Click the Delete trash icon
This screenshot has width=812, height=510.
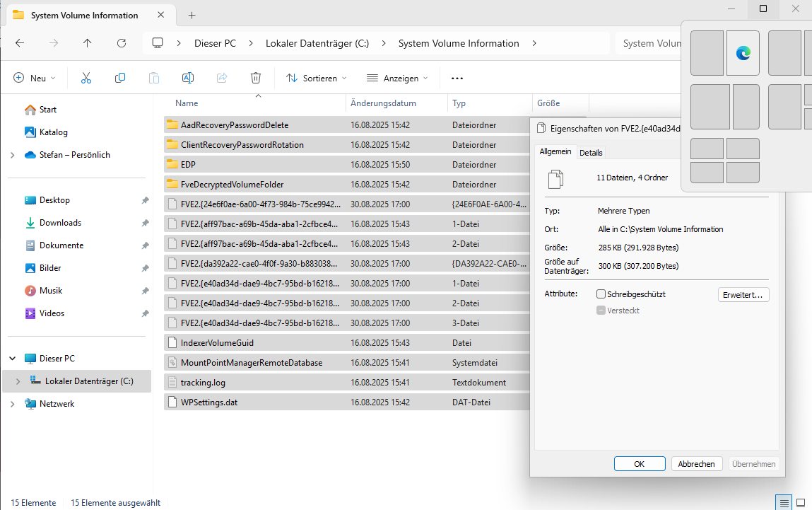(256, 78)
